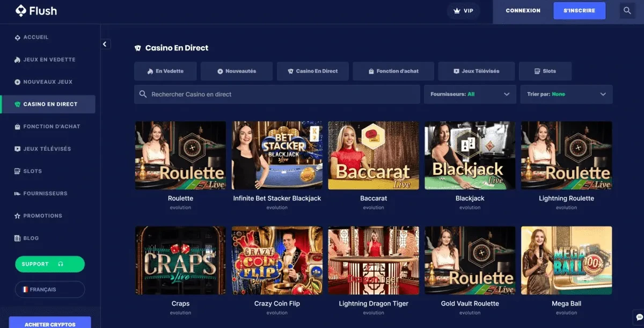Open the Trier par dropdown

pos(566,94)
